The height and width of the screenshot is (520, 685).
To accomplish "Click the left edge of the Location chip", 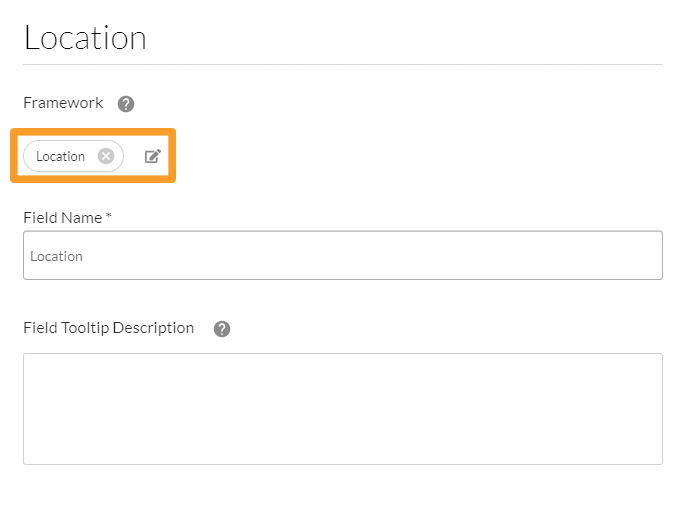I will (x=27, y=156).
